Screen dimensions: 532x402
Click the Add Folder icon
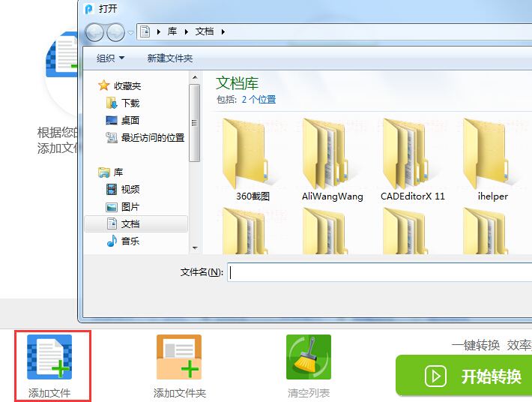pyautogui.click(x=179, y=357)
